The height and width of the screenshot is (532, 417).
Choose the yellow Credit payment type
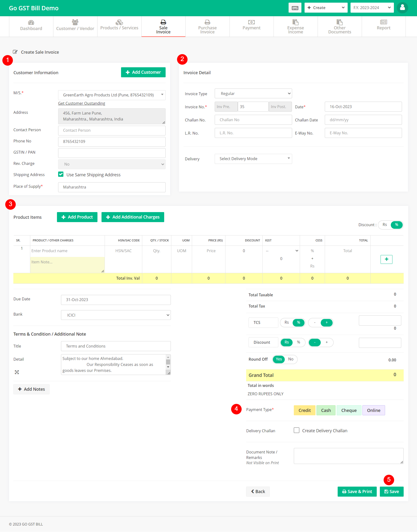pyautogui.click(x=305, y=410)
